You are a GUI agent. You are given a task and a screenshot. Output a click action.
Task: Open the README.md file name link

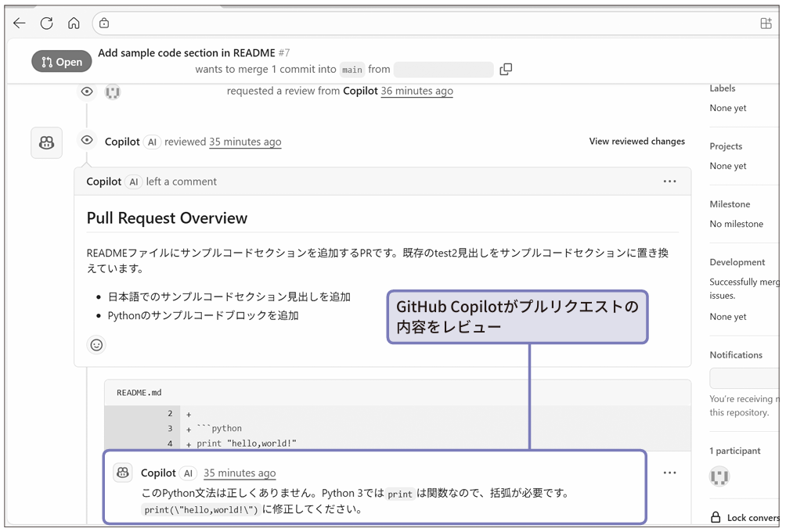click(139, 393)
